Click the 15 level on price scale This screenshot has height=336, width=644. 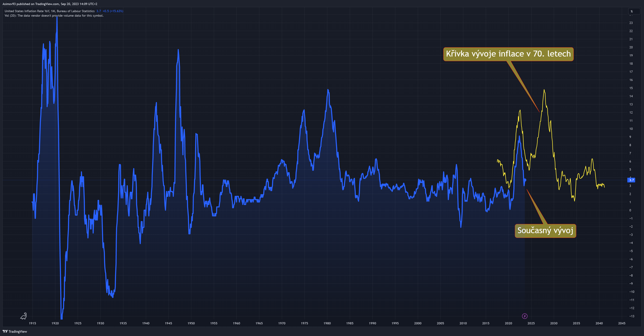[631, 88]
